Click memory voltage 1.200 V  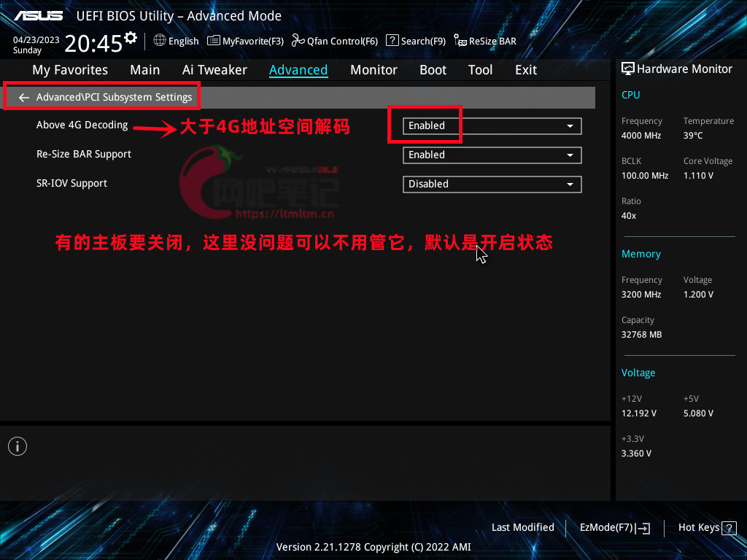pos(698,295)
